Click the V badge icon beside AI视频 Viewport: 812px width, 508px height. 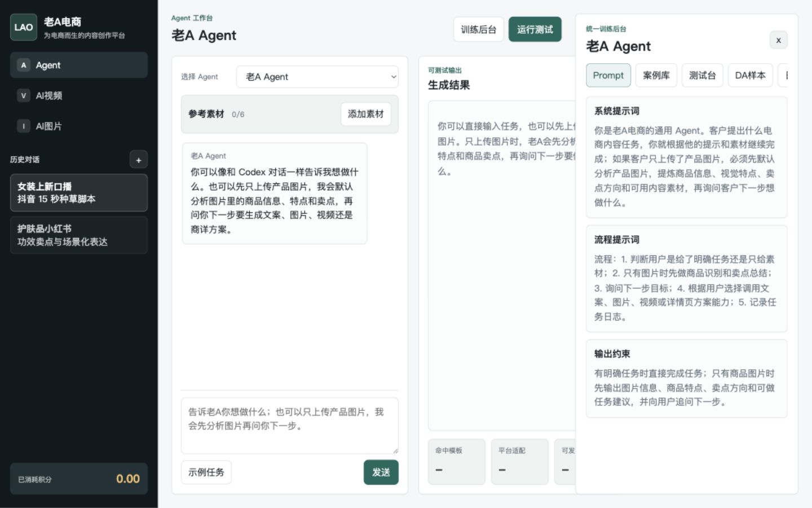24,95
